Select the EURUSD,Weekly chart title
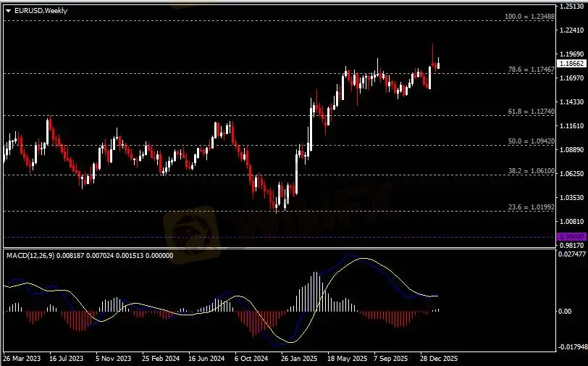 [x=36, y=9]
